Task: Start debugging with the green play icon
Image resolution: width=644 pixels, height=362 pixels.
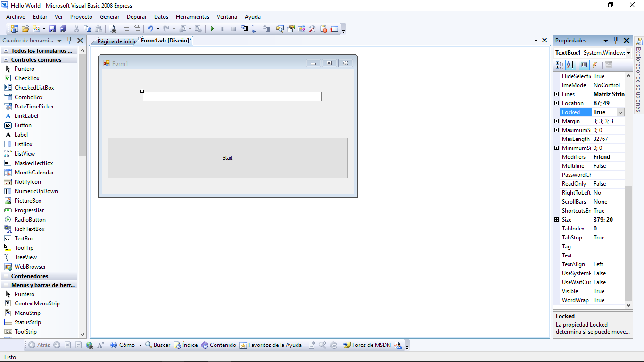Action: [x=212, y=29]
